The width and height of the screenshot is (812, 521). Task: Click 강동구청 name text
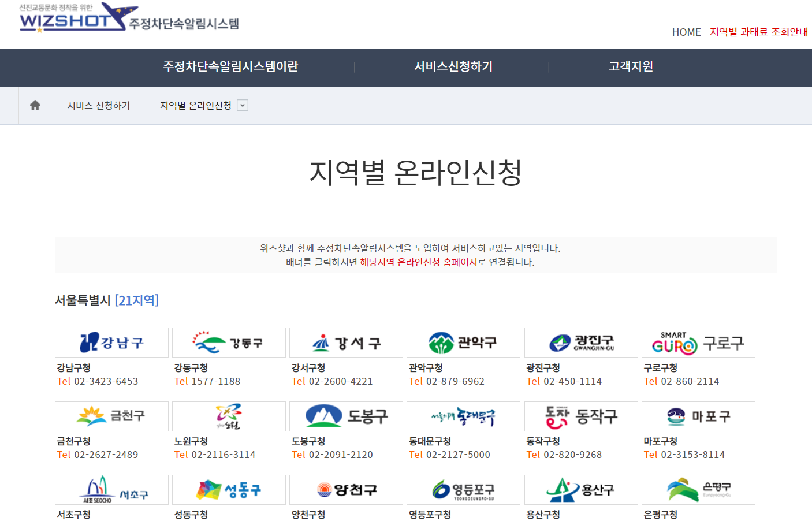point(191,368)
